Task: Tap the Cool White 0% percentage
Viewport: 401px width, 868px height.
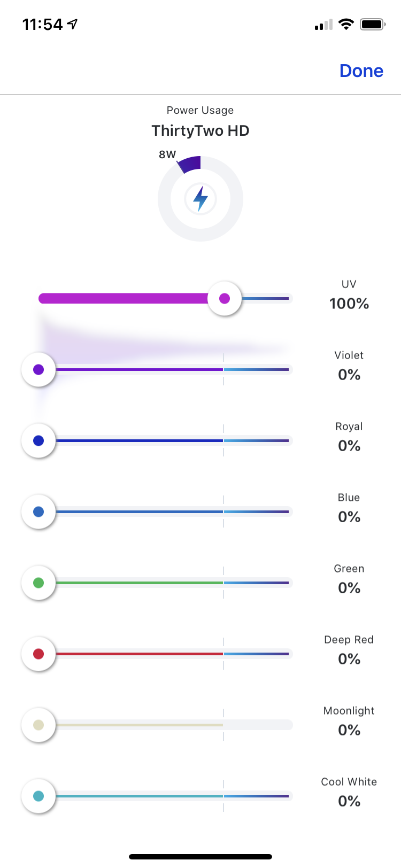Action: tap(349, 801)
